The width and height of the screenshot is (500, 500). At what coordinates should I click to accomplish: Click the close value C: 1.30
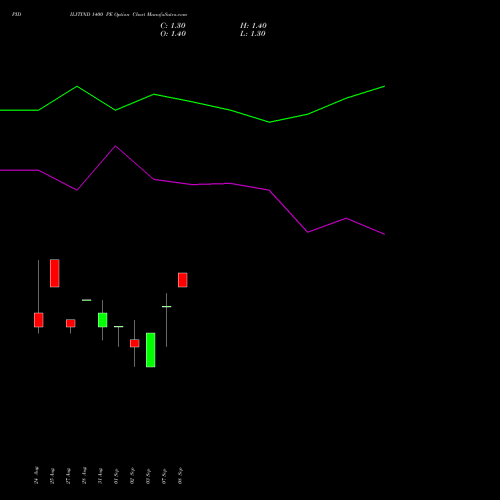(x=173, y=26)
